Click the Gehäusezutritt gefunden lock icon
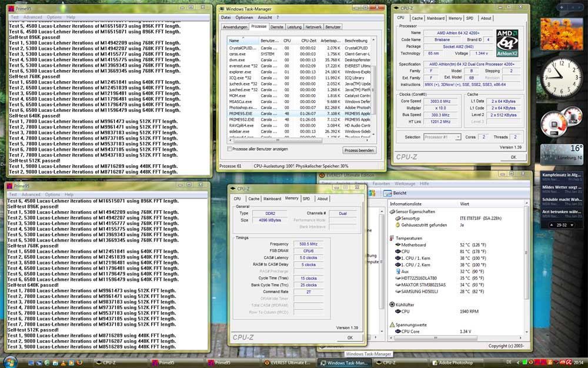588x368 pixels. point(398,225)
